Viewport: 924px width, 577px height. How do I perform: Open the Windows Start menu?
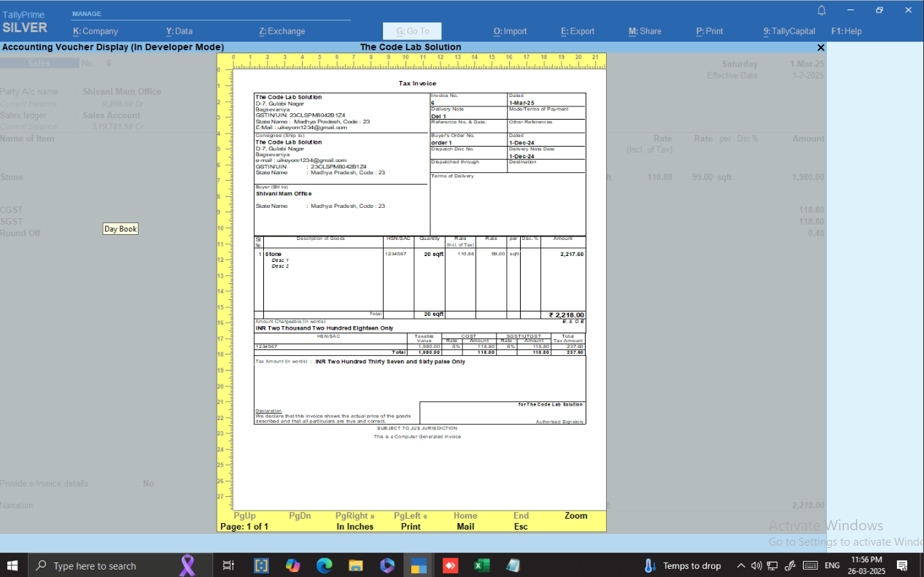(12, 565)
